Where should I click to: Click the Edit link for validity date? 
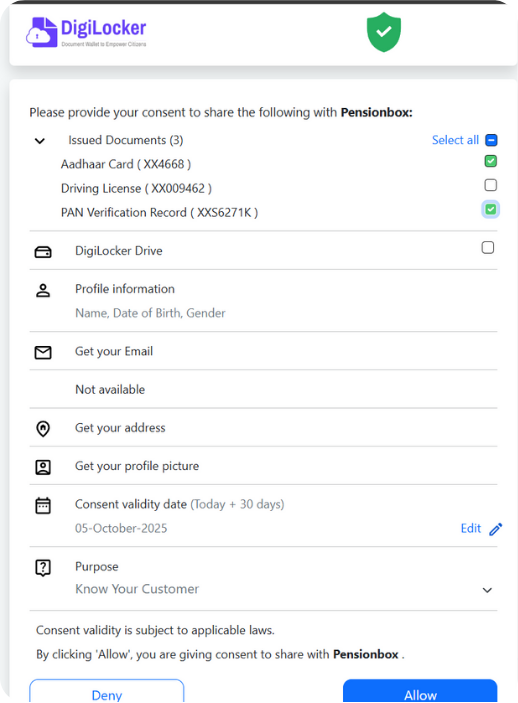coord(470,529)
